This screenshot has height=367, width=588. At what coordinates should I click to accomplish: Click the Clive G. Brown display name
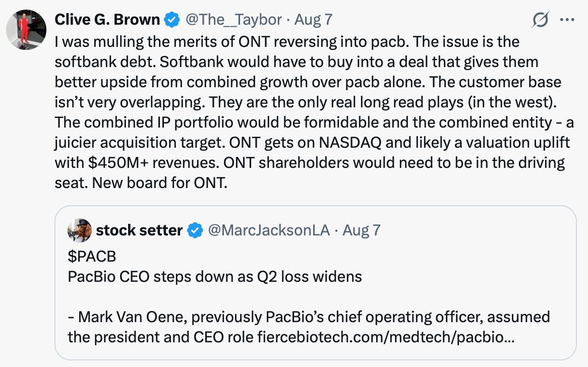[x=107, y=20]
